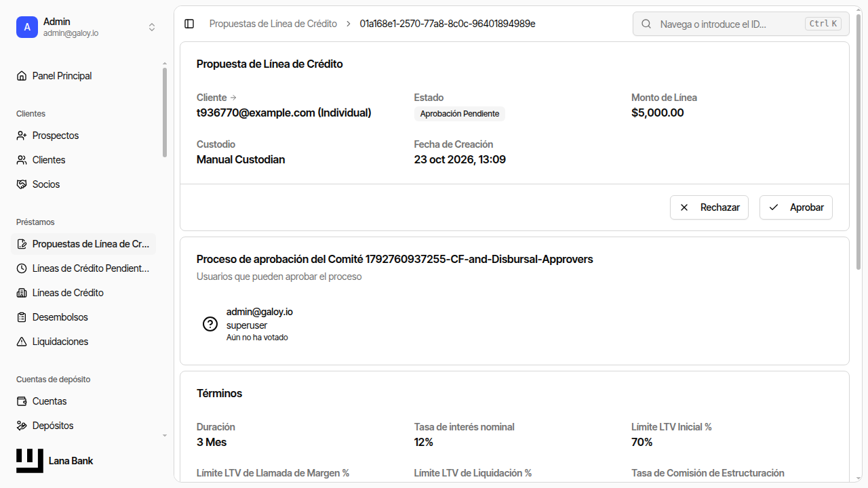Expand the Admin account switcher chevron
The height and width of the screenshot is (488, 868).
tap(152, 27)
